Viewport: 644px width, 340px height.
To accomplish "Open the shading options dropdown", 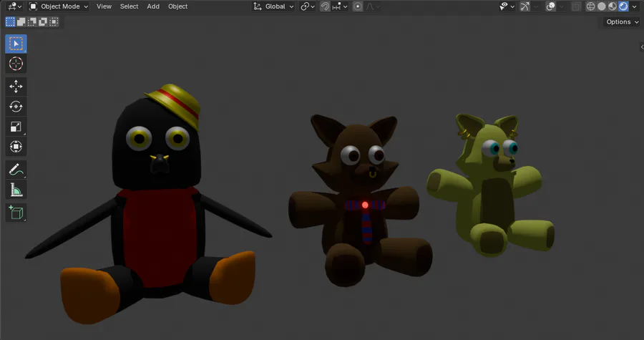I will [635, 6].
